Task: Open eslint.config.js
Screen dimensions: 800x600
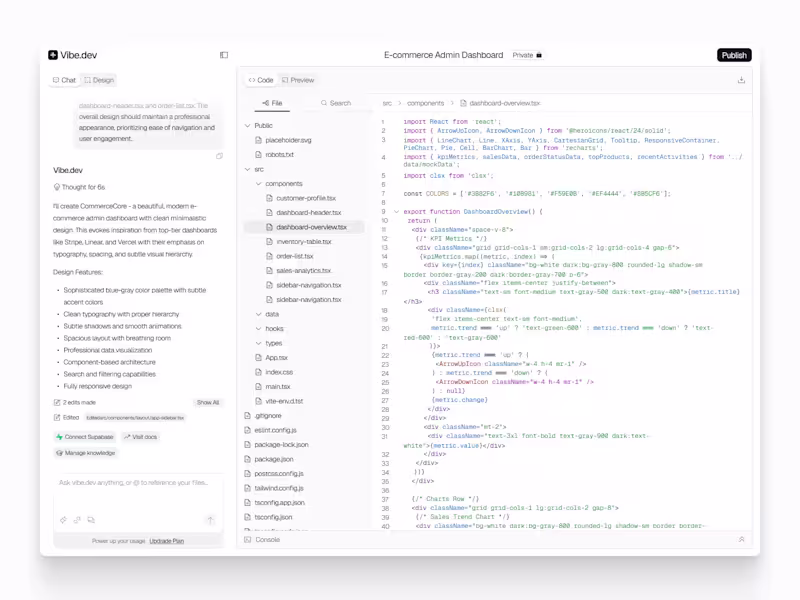Action: pos(276,430)
